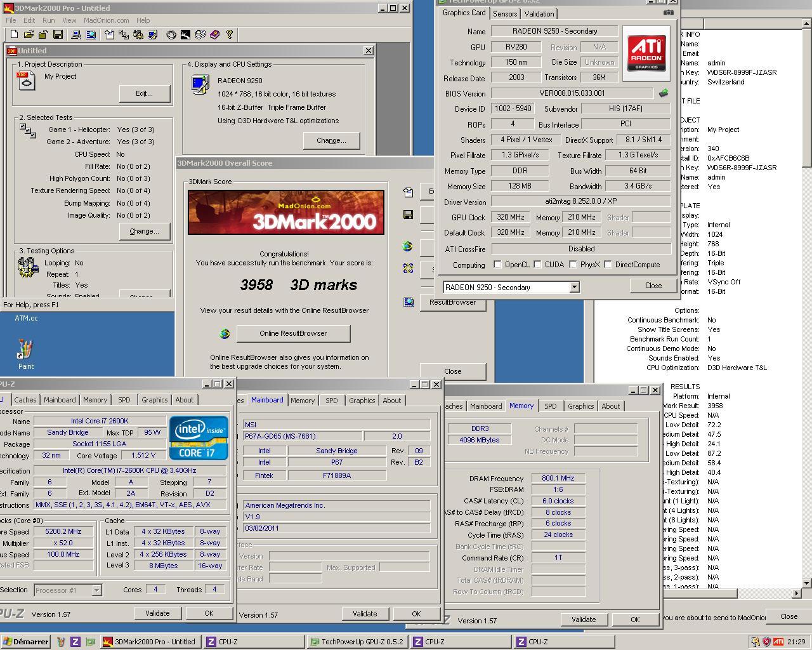Click the project description toolbar icon

coord(109,34)
